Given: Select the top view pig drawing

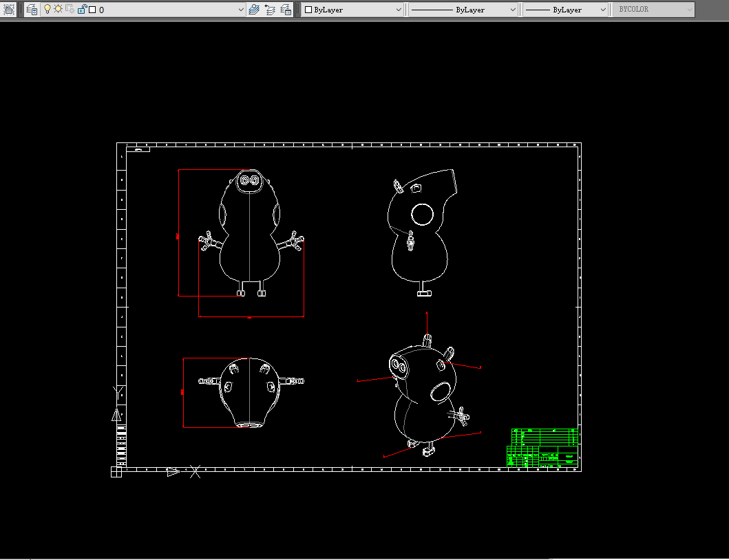Looking at the screenshot, I should (x=251, y=393).
